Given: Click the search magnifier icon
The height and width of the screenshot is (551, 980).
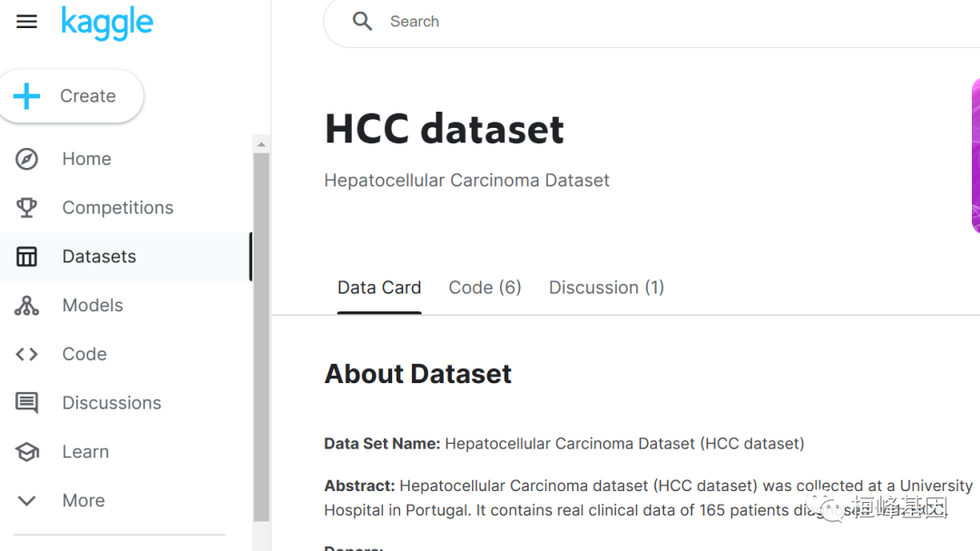Looking at the screenshot, I should [362, 20].
